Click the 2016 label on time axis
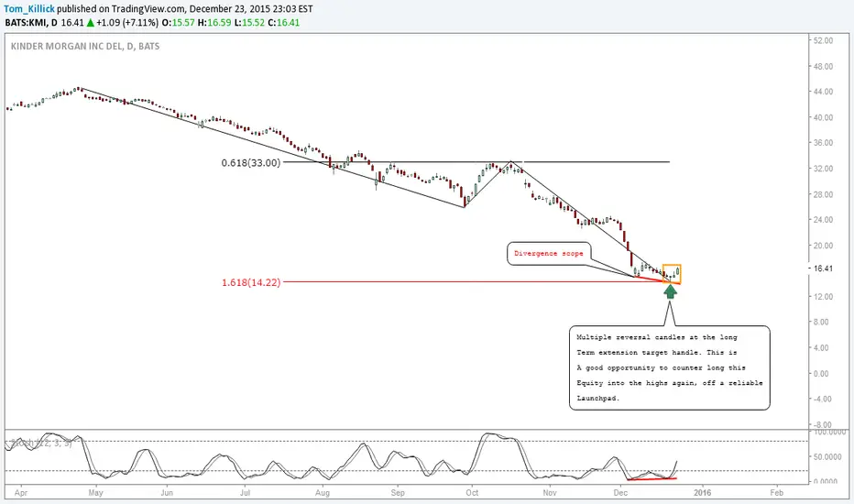This screenshot has height=504, width=854. 702,493
